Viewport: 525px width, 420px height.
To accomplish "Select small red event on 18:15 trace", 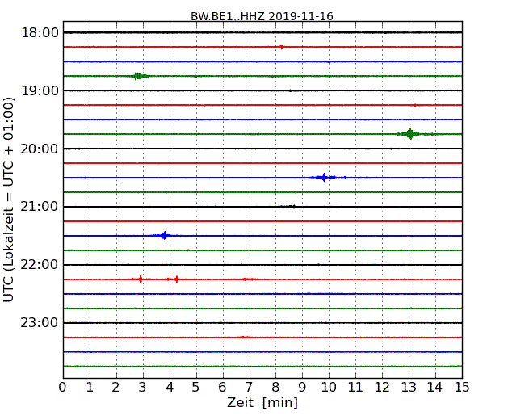I will 281,47.
